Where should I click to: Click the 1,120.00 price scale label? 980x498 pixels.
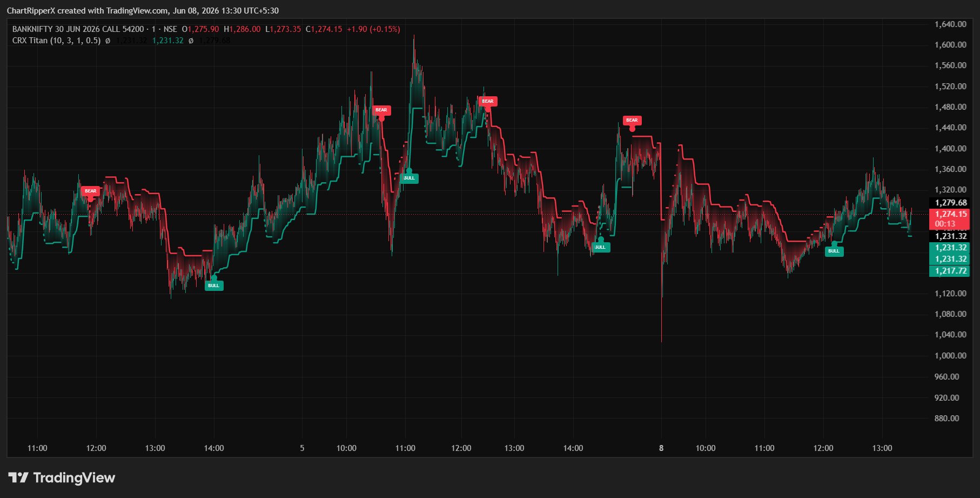coord(950,294)
